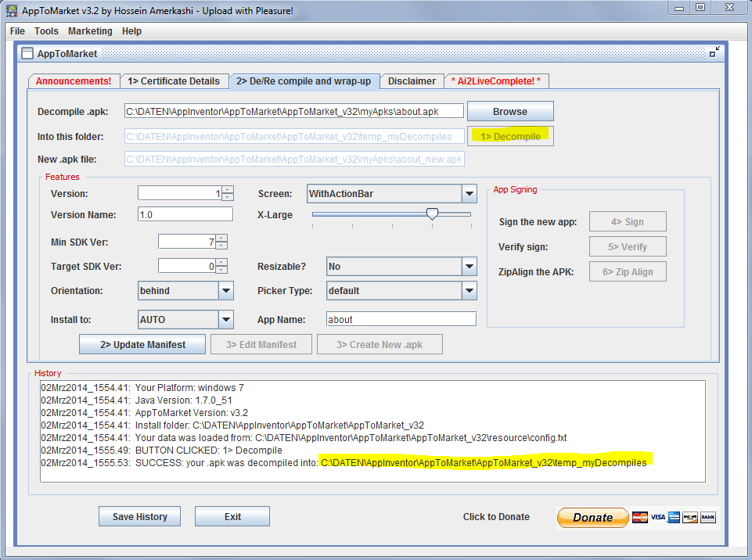Click the AppToMarket internal frame icon

click(x=27, y=54)
